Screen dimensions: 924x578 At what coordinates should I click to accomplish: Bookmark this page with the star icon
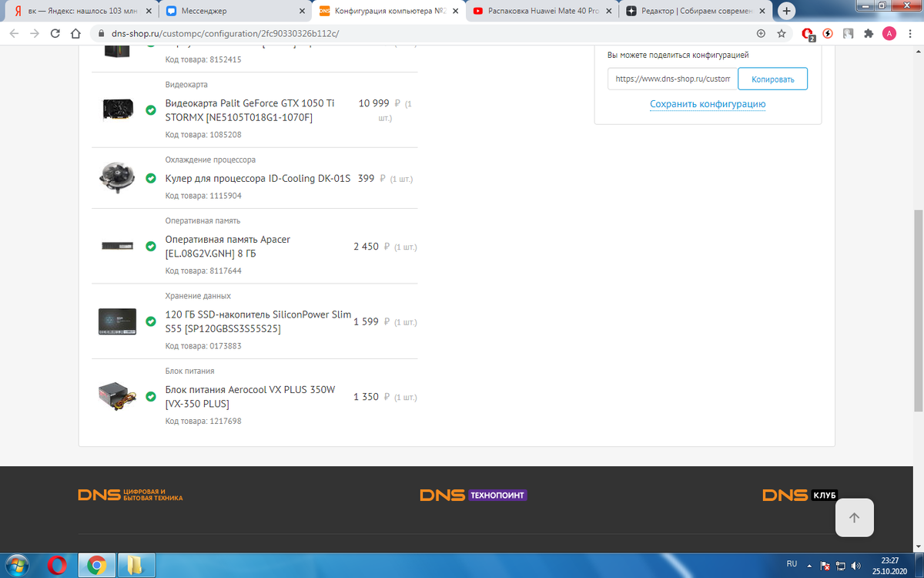782,34
